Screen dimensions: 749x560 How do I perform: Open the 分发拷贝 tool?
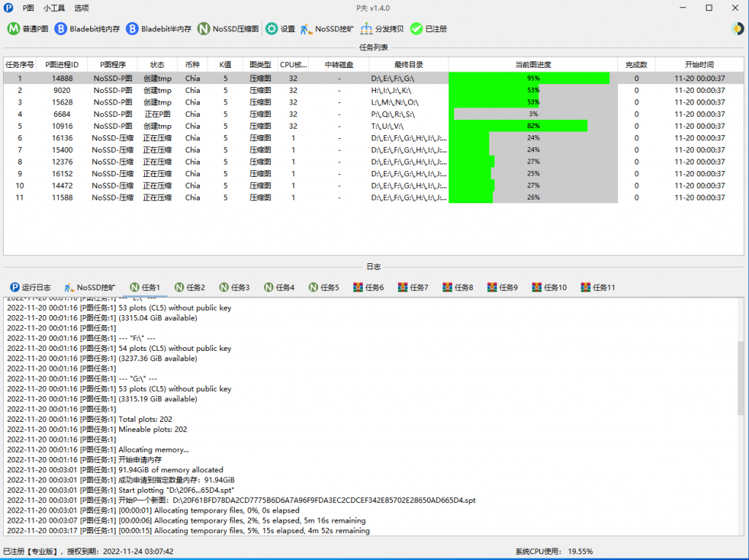click(366, 29)
